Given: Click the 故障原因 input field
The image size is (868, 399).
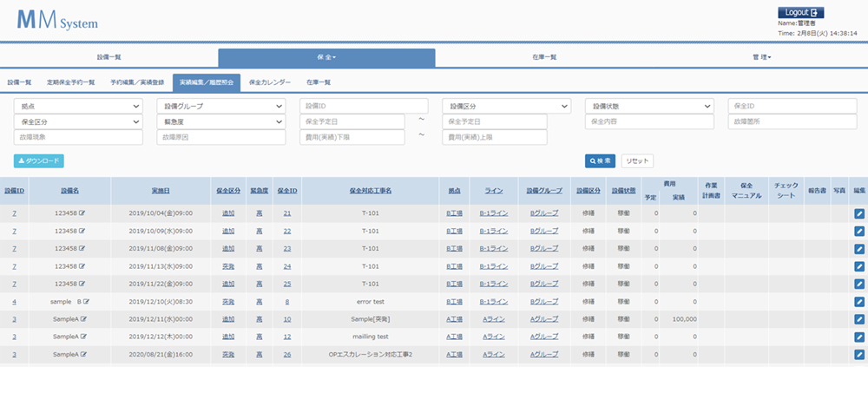Looking at the screenshot, I should [220, 137].
